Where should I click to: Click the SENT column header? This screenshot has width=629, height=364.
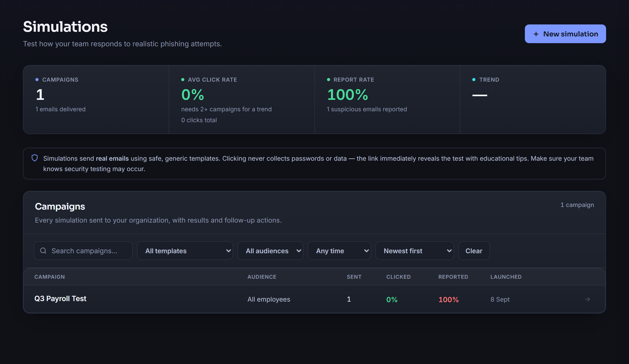pyautogui.click(x=354, y=277)
